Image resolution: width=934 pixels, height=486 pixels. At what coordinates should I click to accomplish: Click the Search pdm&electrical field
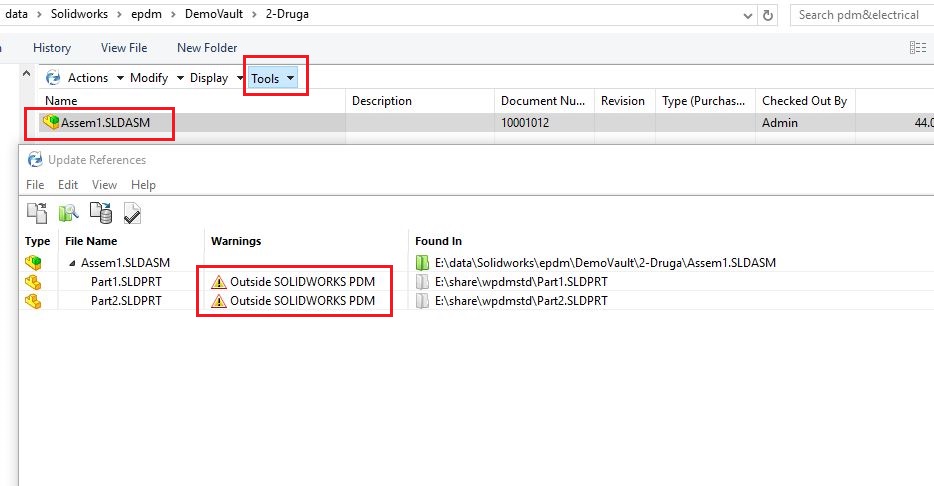860,15
